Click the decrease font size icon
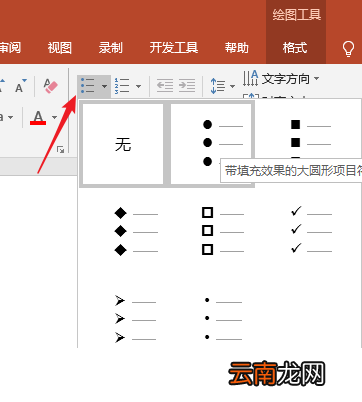This screenshot has width=362, height=402. (21, 86)
